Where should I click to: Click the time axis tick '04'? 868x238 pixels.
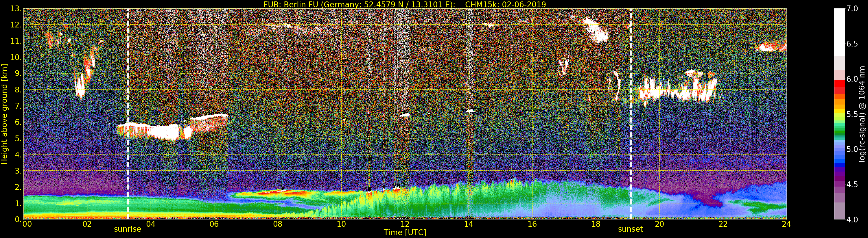[150, 224]
